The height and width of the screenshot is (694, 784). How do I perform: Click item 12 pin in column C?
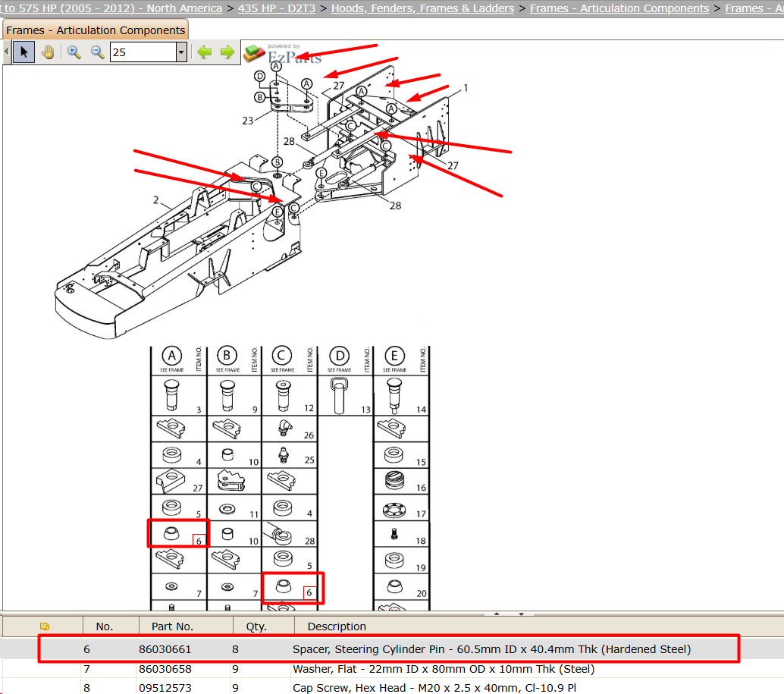[283, 395]
